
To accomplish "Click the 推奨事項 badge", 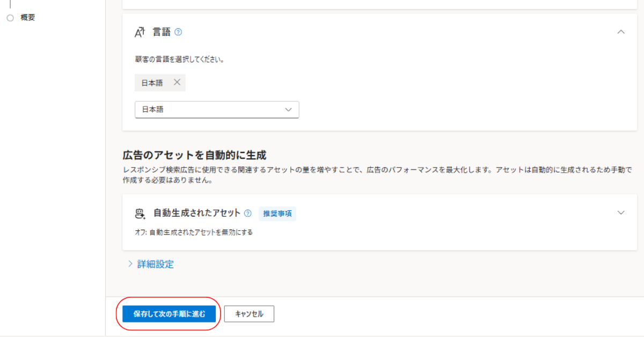I will [x=277, y=214].
